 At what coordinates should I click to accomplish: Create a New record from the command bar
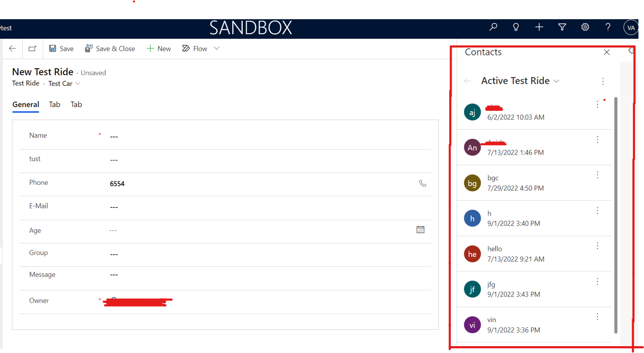(x=158, y=49)
